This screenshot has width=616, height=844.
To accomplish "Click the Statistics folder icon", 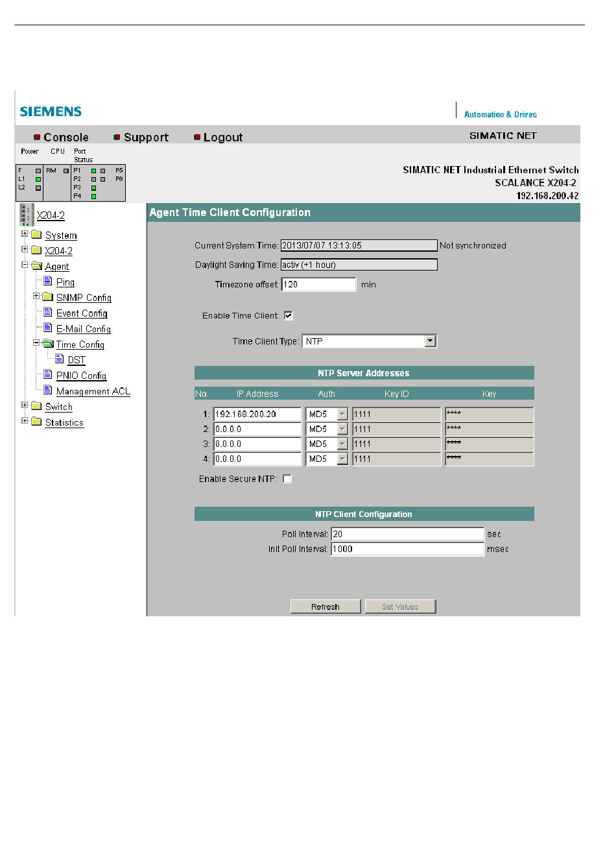I will 36,422.
